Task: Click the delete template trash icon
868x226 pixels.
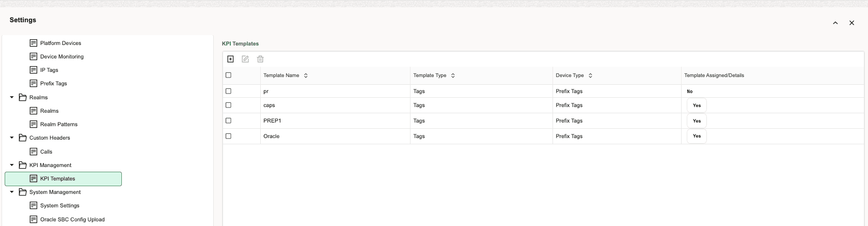Action: [x=260, y=59]
